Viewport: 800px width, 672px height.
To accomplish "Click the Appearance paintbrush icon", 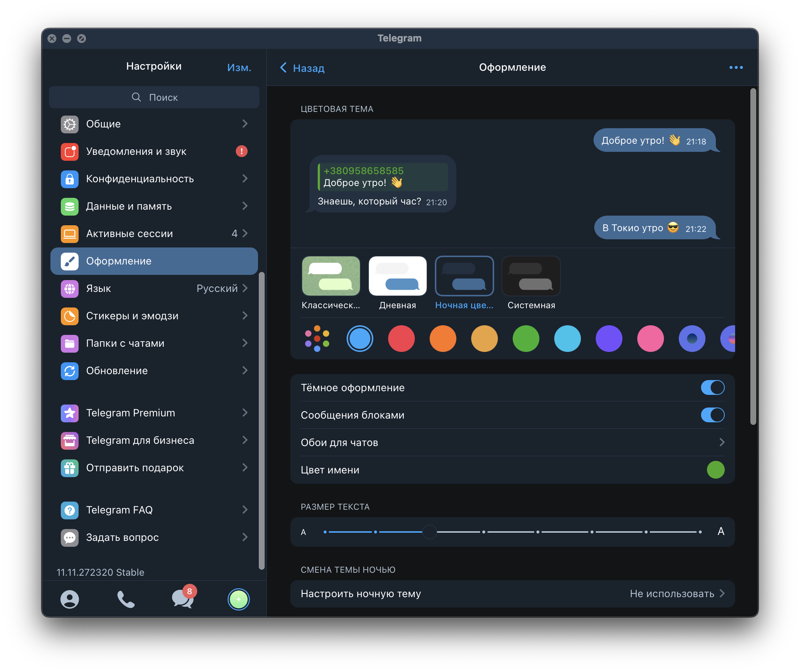I will (x=69, y=261).
